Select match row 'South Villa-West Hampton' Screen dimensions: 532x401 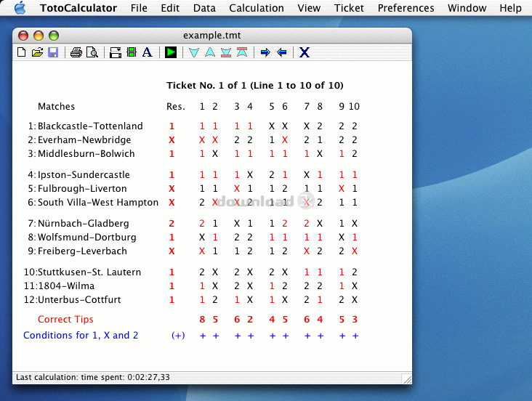(98, 203)
